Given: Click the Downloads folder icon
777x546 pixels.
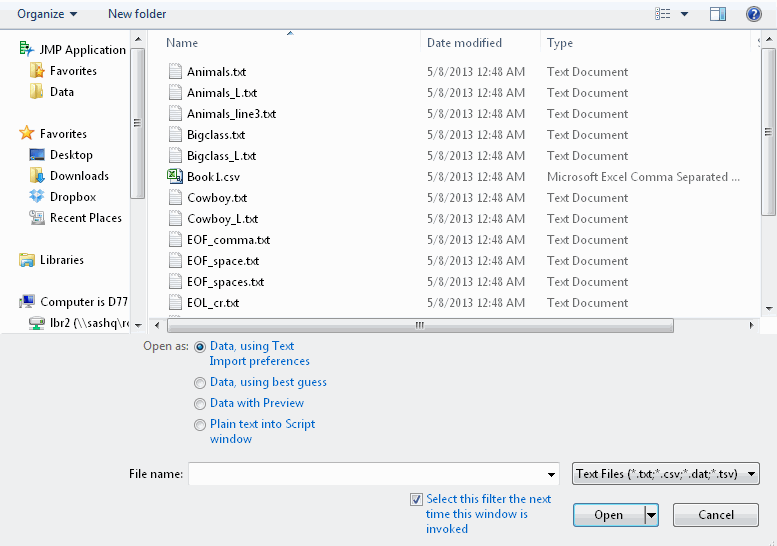Looking at the screenshot, I should (37, 175).
